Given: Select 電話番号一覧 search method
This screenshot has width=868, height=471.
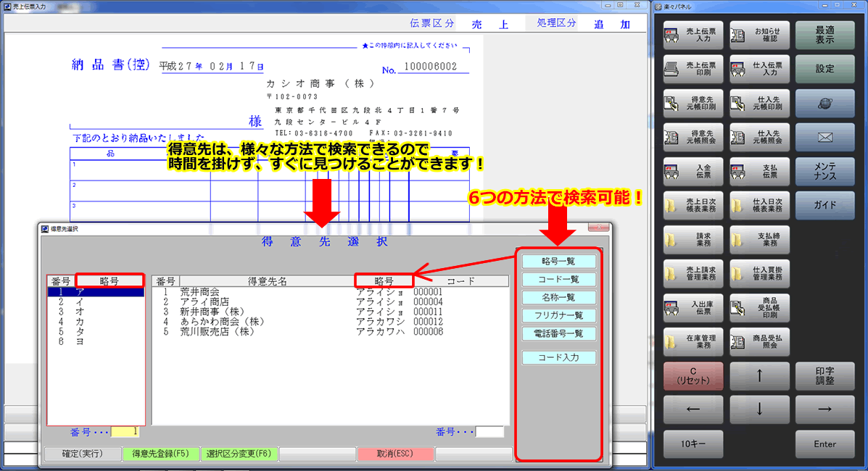Looking at the screenshot, I should point(559,334).
